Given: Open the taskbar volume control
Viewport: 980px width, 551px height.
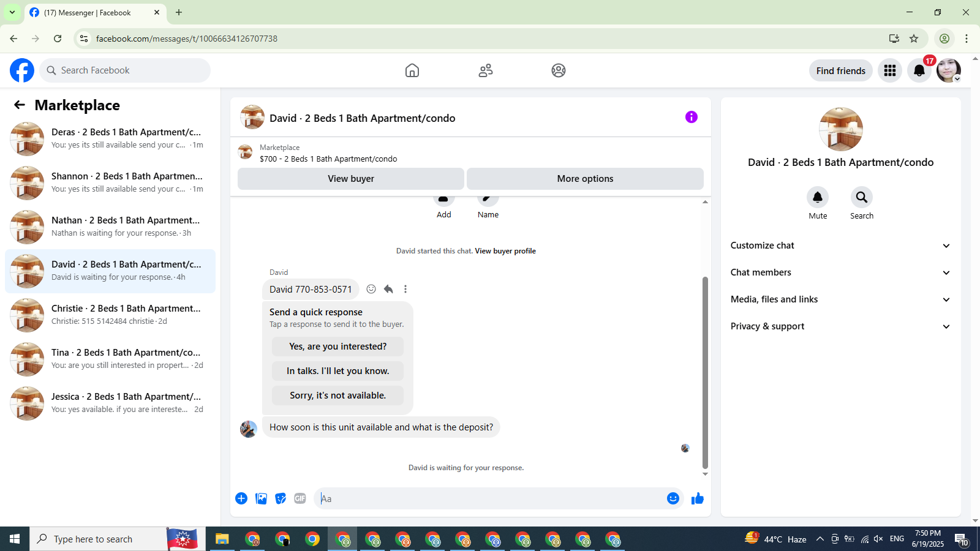Looking at the screenshot, I should pos(878,539).
